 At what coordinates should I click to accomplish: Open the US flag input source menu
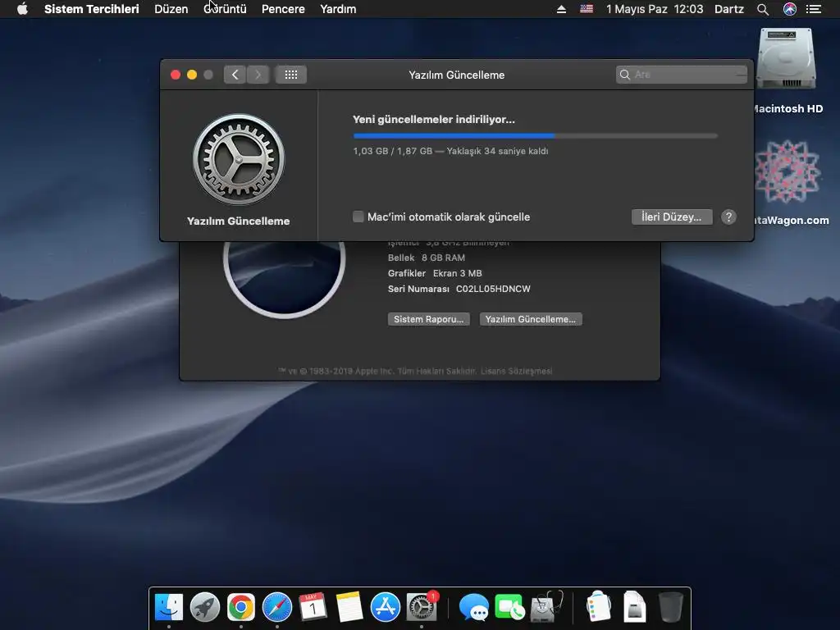click(x=587, y=9)
